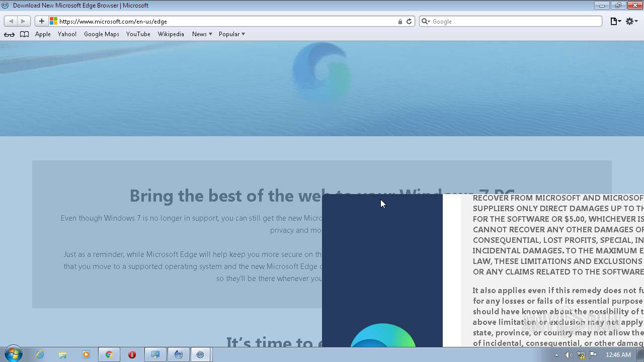Click license text "RECOVER FROM MICROSOFT AND MICROSOFT"
Viewport: 644px width, 362px height.
click(x=558, y=198)
